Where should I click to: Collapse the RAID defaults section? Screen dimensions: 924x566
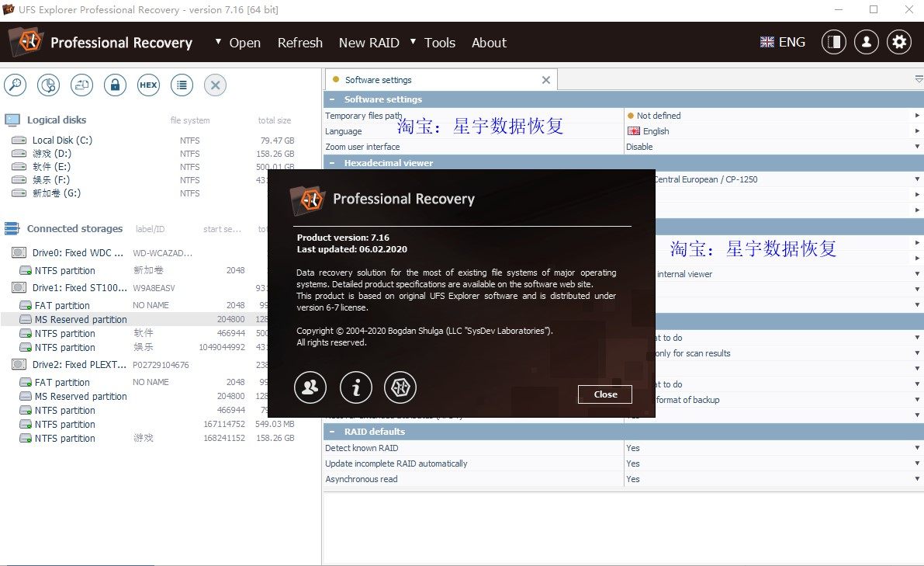[x=332, y=432]
